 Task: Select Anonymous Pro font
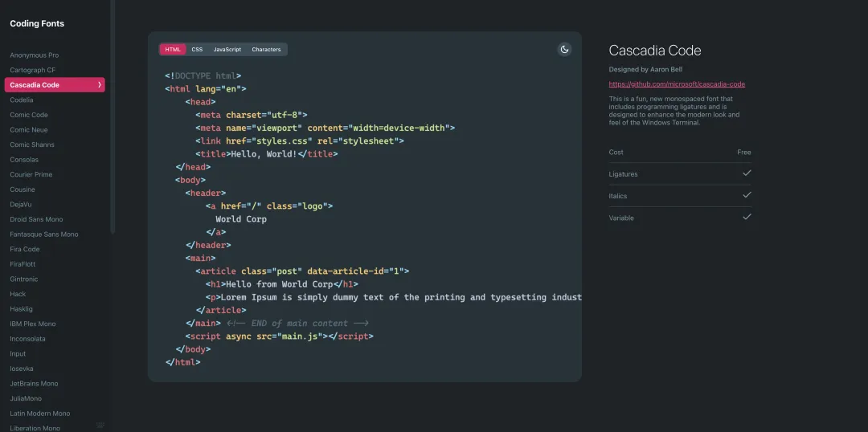pos(35,55)
